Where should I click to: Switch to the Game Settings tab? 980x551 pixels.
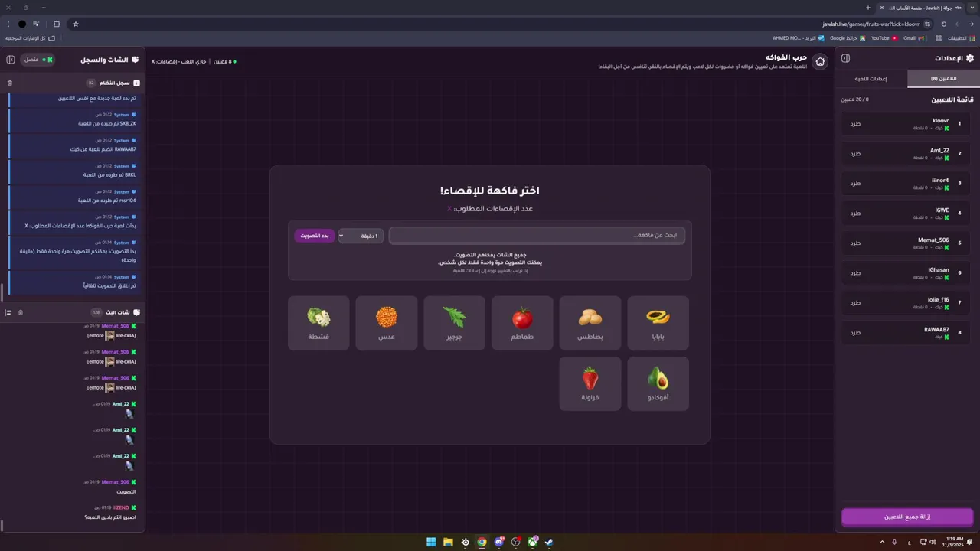pyautogui.click(x=871, y=78)
